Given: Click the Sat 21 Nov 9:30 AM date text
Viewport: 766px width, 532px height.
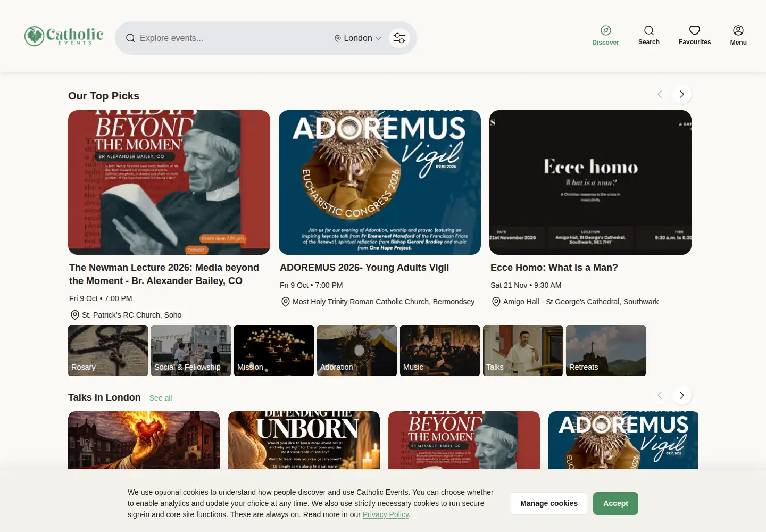Looking at the screenshot, I should pos(526,285).
